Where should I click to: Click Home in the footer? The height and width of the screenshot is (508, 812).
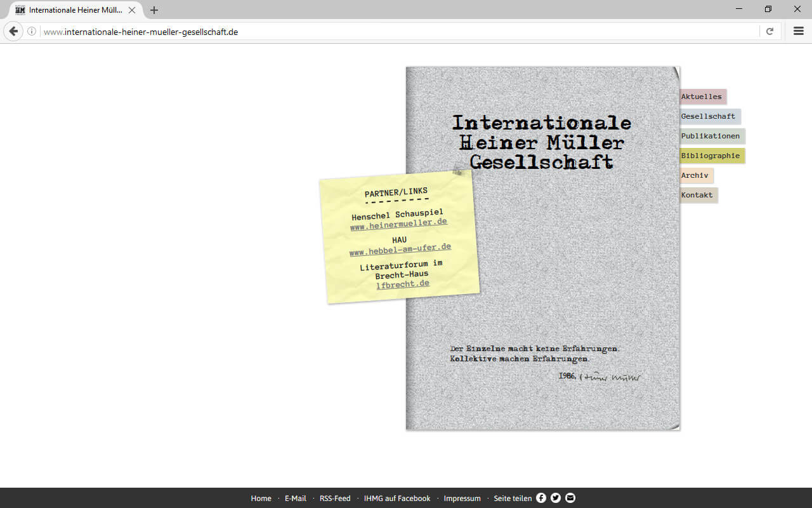[x=261, y=498]
